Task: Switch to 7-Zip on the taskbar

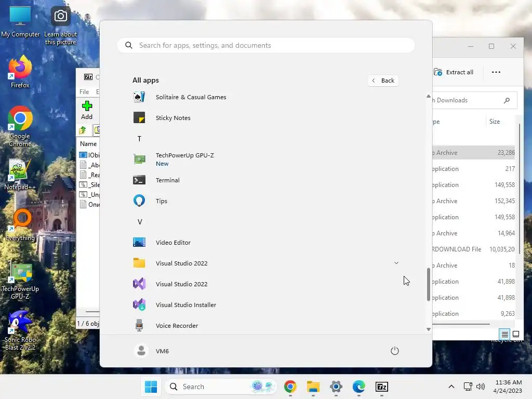Action: [x=382, y=387]
